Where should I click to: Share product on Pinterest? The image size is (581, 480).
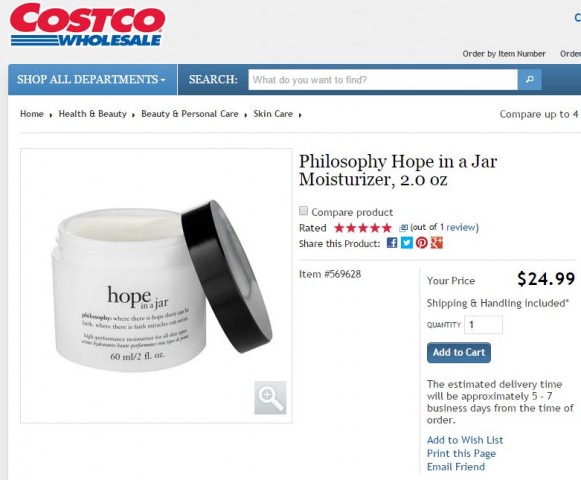[422, 243]
